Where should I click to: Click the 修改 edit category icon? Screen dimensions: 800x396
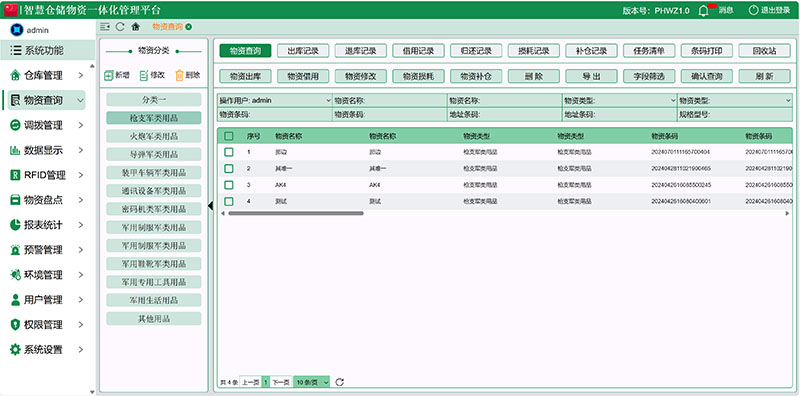(x=143, y=76)
